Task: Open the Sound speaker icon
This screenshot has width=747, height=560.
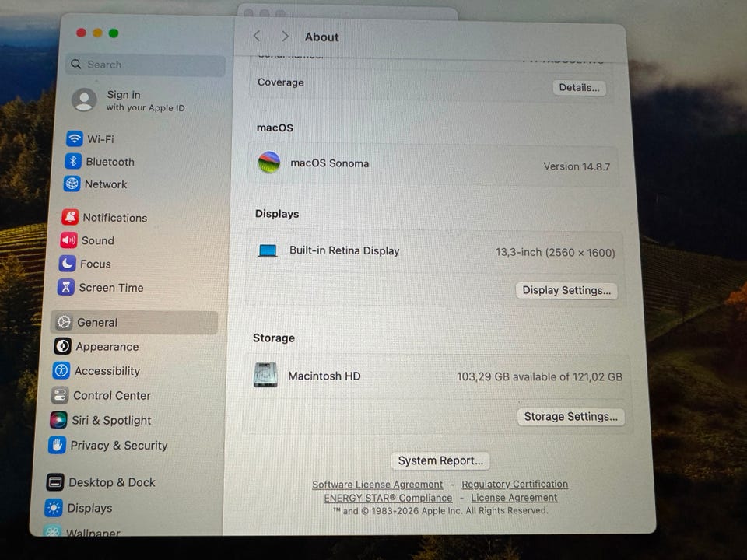Action: coord(68,240)
